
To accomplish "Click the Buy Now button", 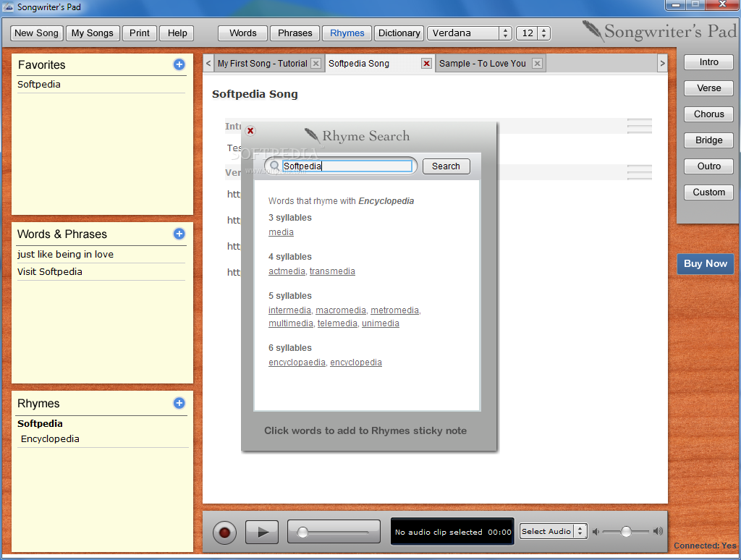I will pyautogui.click(x=705, y=263).
